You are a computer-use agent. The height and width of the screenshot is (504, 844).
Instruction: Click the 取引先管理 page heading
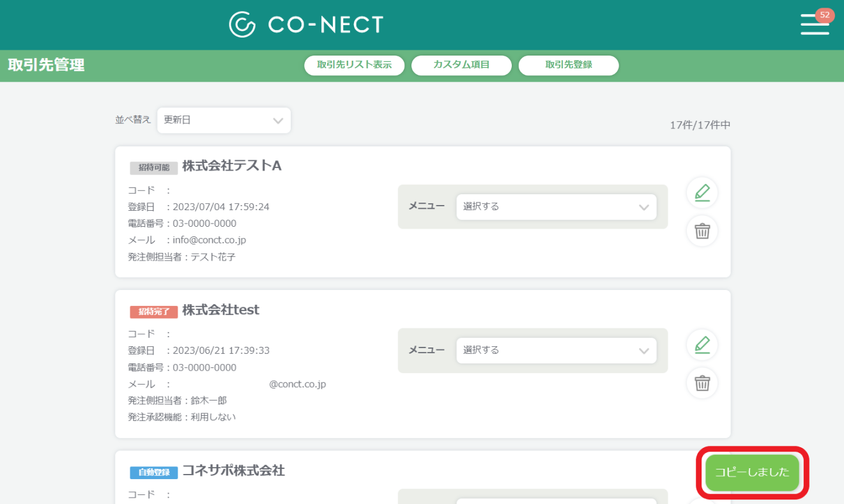tap(46, 65)
